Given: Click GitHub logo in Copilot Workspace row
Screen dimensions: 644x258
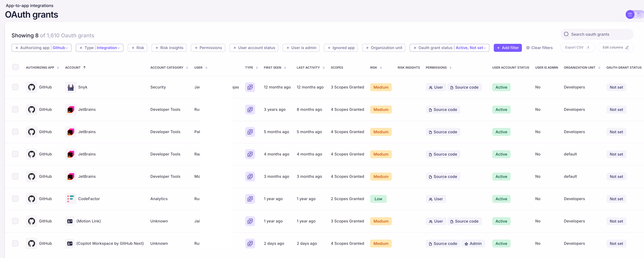Looking at the screenshot, I should pyautogui.click(x=31, y=244).
